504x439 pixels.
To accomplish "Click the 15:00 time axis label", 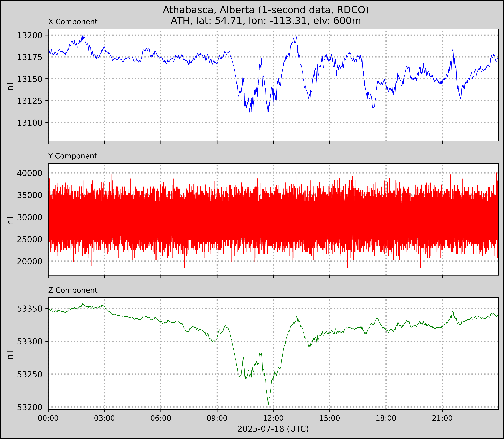I will coord(330,418).
